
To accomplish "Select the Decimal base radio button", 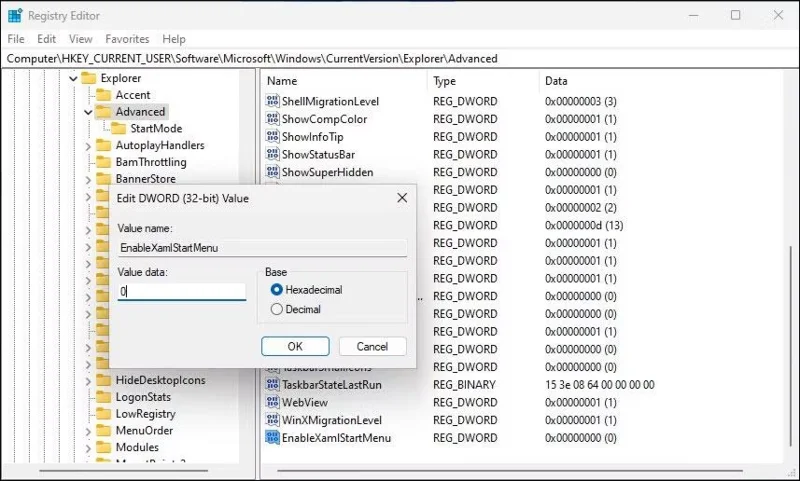I will (277, 309).
